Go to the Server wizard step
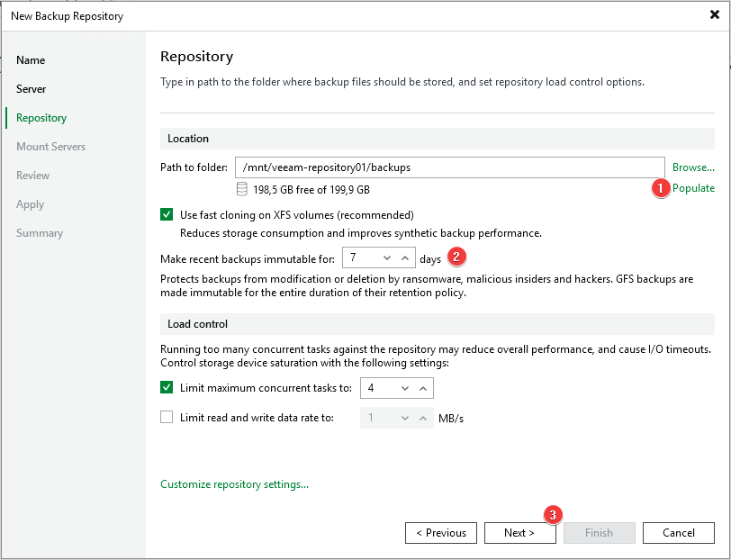 32,89
